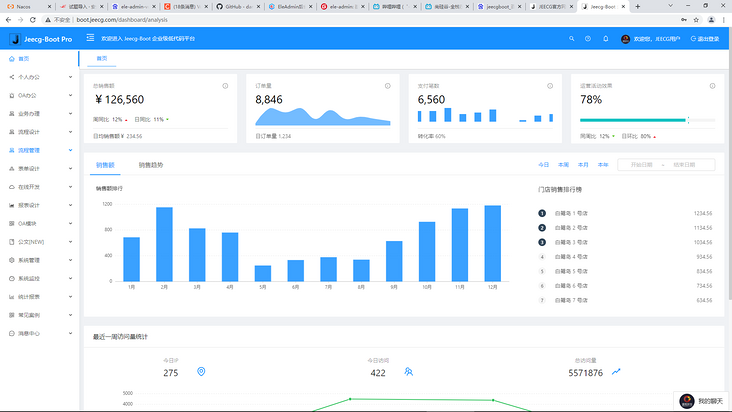This screenshot has width=732, height=412.
Task: Switch to the 销售趋势 tab
Action: pos(151,164)
